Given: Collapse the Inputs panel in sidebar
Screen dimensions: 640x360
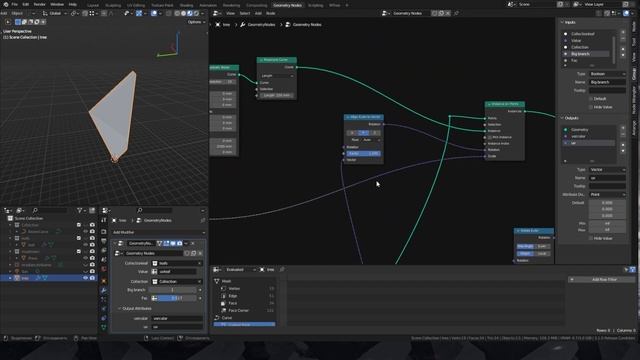Looking at the screenshot, I should (562, 22).
